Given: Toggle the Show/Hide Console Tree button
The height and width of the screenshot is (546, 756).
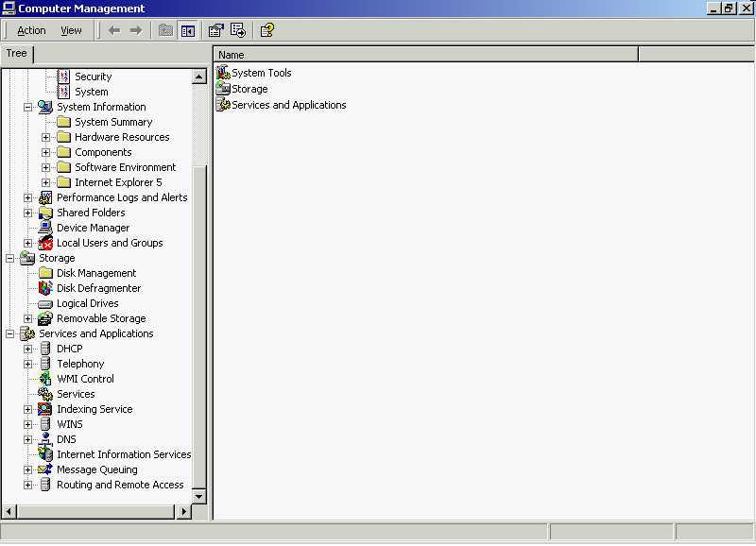Looking at the screenshot, I should (x=188, y=30).
